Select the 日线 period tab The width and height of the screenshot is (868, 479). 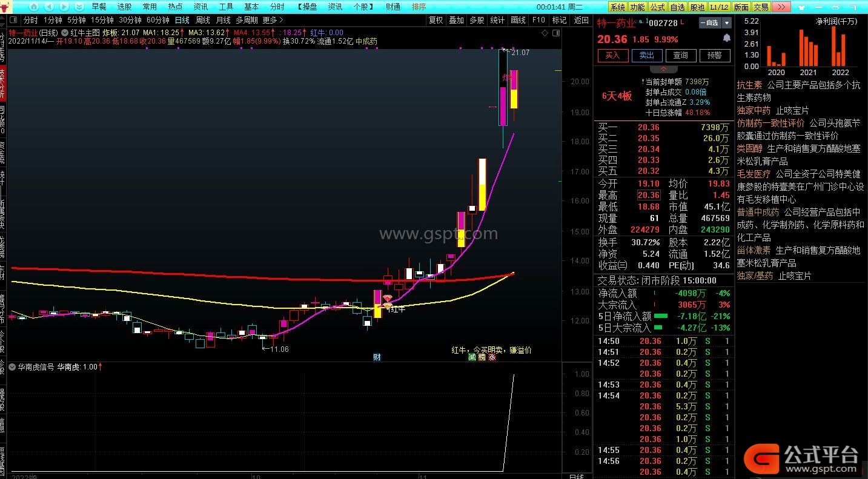[x=182, y=20]
